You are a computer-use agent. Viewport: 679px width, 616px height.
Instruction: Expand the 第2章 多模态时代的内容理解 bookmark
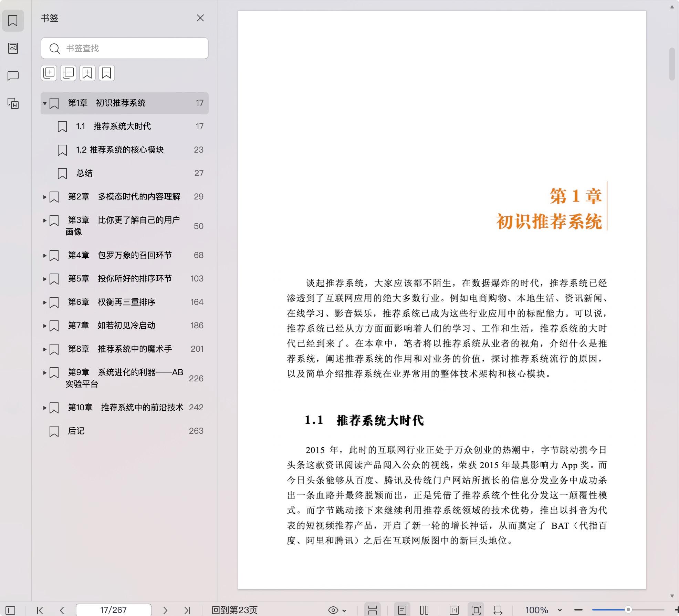pos(45,197)
